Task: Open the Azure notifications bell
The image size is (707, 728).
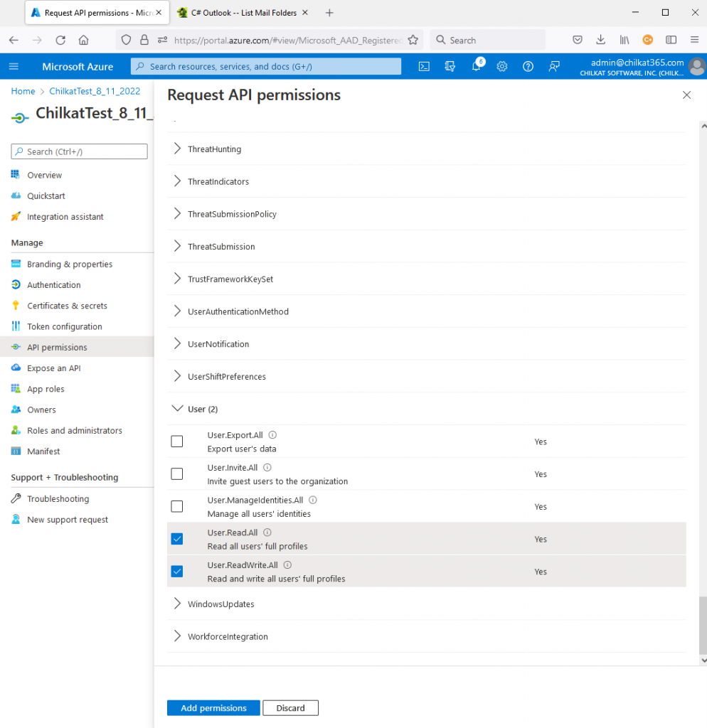Action: [475, 66]
